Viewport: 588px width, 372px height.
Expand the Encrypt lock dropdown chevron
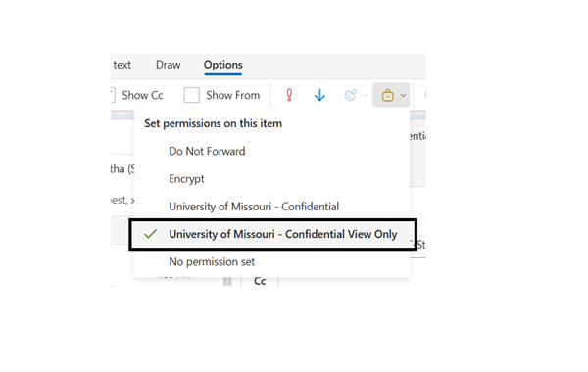coord(403,95)
